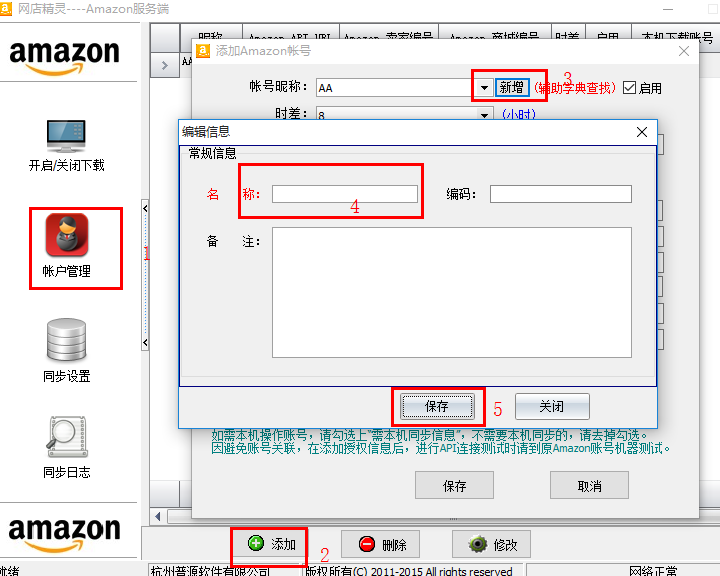Click the upper sidebar collapse arrow
The height and width of the screenshot is (576, 720).
[x=145, y=209]
